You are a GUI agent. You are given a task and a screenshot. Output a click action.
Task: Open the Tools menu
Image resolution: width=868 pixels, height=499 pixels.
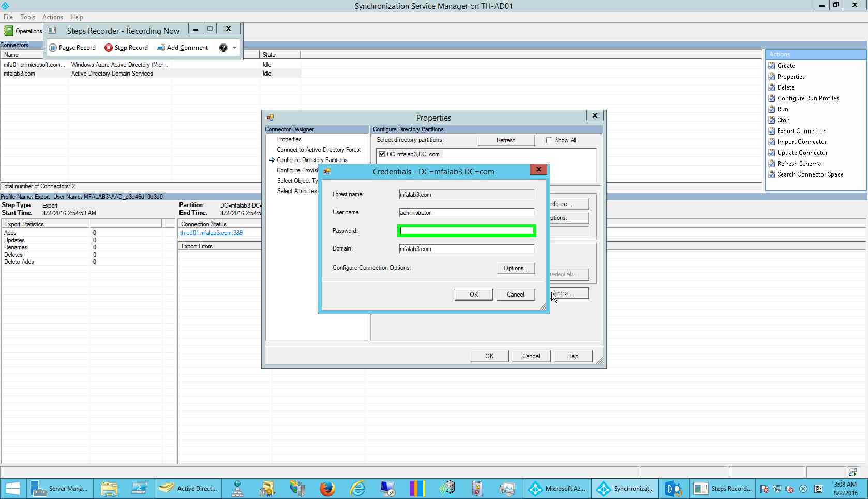click(x=28, y=17)
